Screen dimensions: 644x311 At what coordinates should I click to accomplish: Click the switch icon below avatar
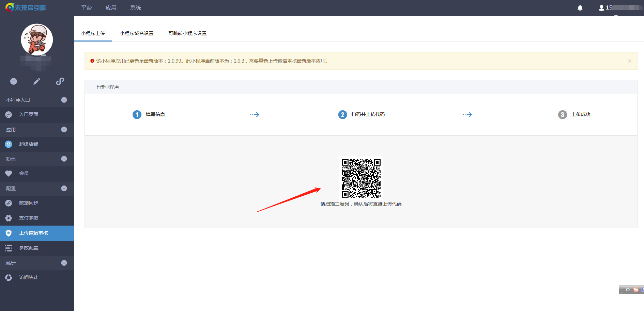(14, 81)
